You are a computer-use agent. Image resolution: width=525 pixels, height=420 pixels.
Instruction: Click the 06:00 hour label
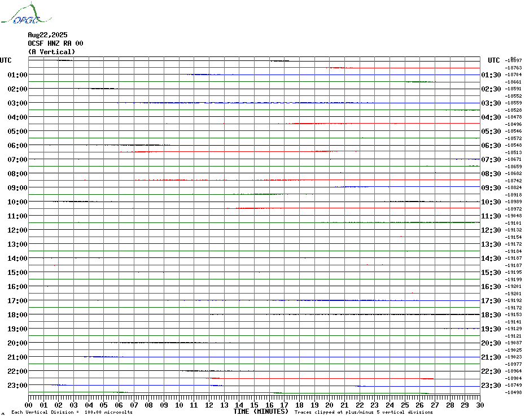(x=17, y=145)
